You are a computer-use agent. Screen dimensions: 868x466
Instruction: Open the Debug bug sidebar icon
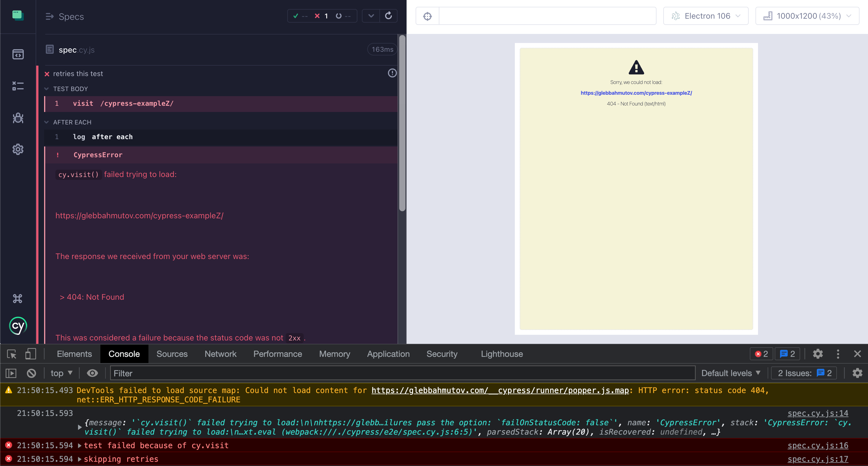[x=18, y=118]
